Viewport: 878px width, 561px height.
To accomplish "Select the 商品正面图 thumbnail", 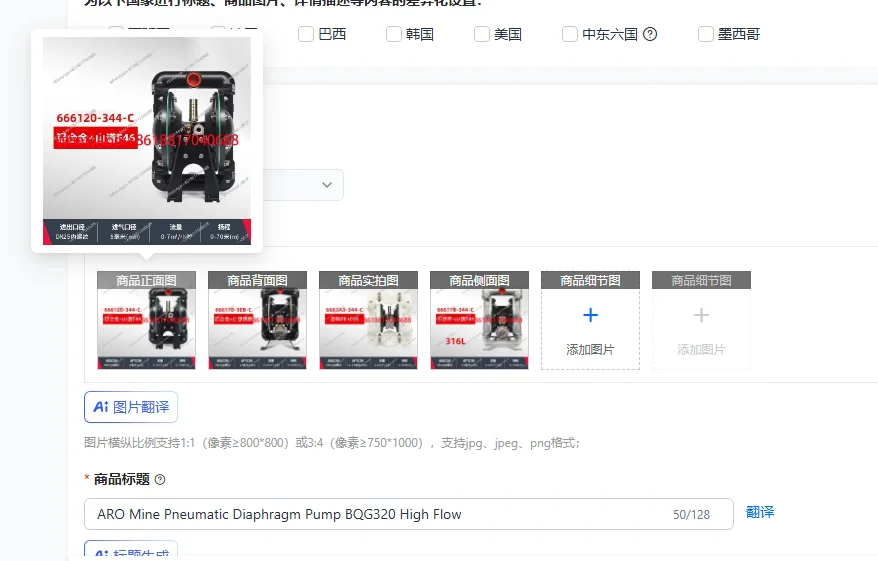I will pos(146,320).
